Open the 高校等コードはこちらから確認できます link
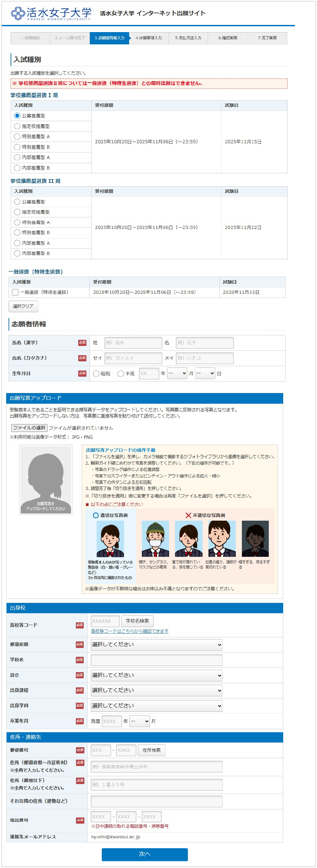 pos(129,631)
